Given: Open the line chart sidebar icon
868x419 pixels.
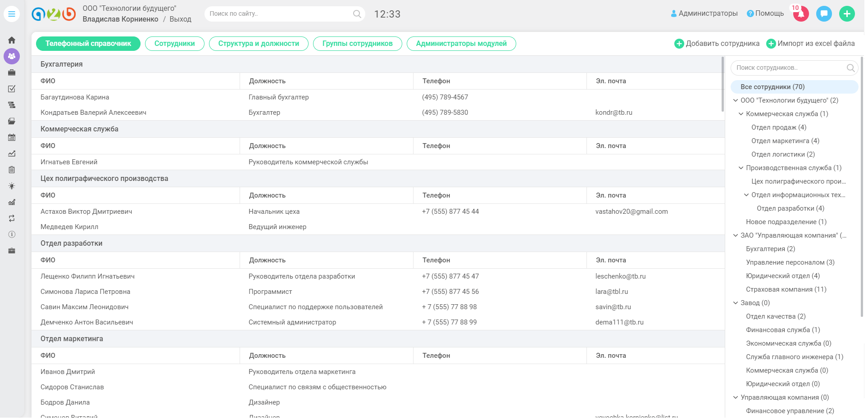Looking at the screenshot, I should tap(12, 153).
